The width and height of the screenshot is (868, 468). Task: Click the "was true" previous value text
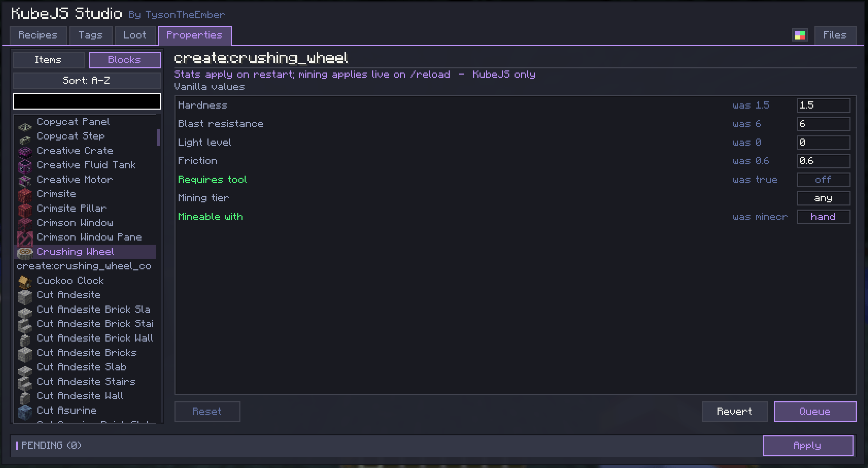pyautogui.click(x=755, y=180)
